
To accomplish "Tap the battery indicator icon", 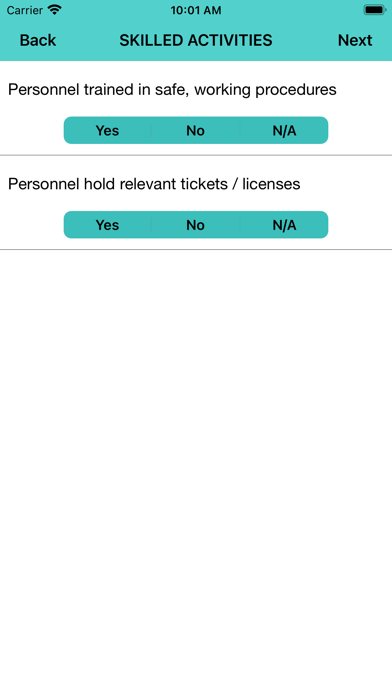I will [x=375, y=10].
